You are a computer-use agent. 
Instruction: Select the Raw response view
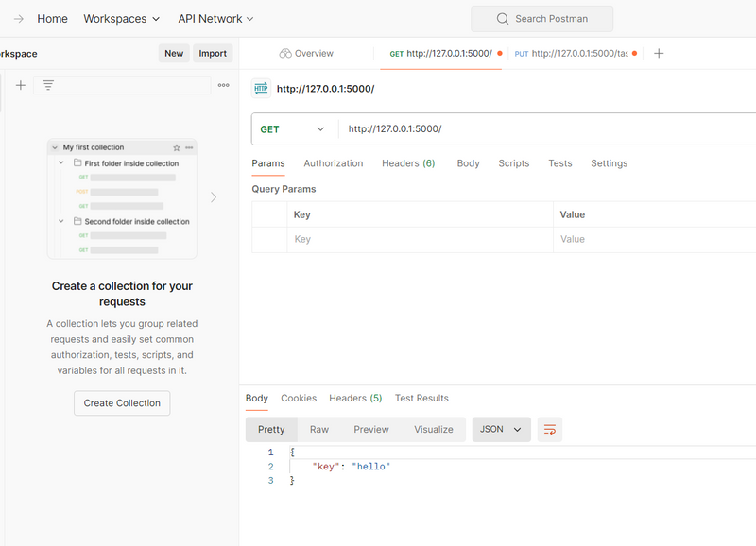(319, 430)
